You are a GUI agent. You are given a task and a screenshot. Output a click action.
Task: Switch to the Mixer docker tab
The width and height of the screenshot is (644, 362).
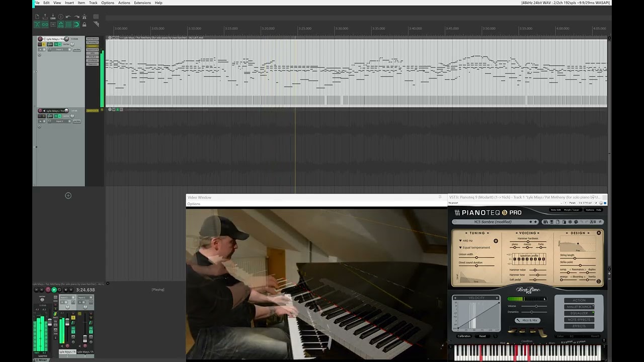[42, 360]
